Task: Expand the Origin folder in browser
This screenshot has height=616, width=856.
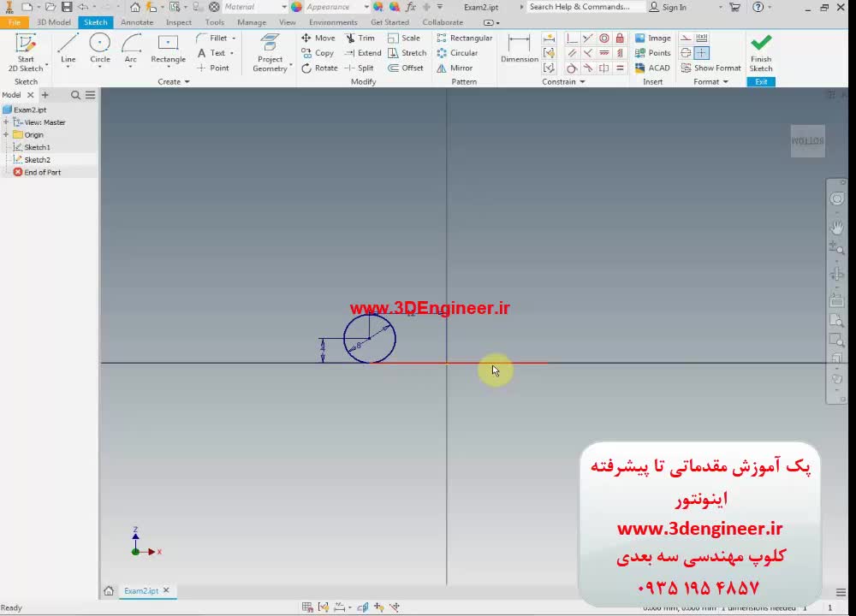Action: tap(6, 134)
